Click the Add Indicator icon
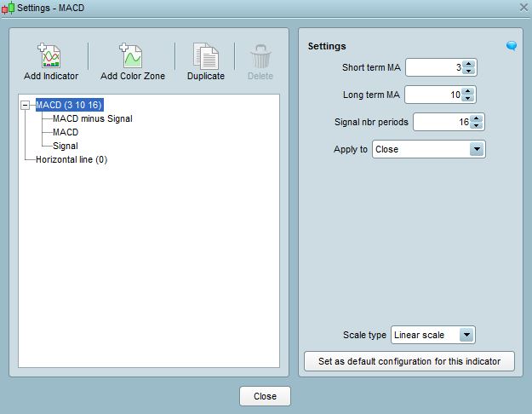The width and height of the screenshot is (532, 414). click(49, 55)
